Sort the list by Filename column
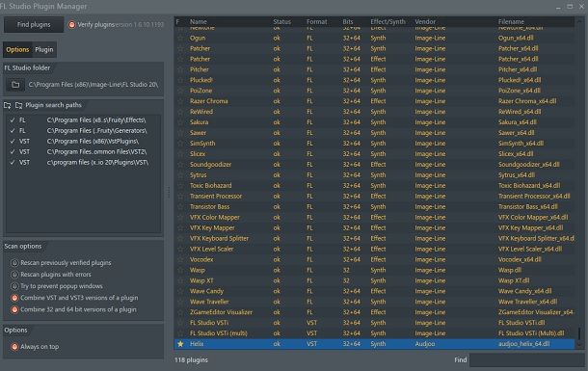 (x=511, y=22)
